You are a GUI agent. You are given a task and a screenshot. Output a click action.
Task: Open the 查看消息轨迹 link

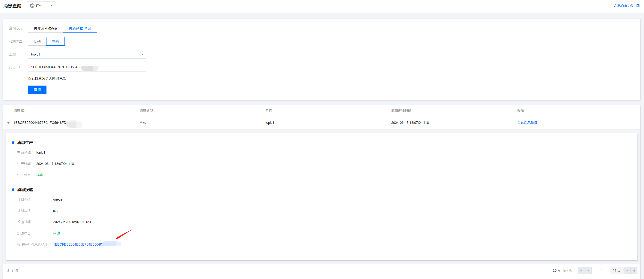pyautogui.click(x=527, y=123)
